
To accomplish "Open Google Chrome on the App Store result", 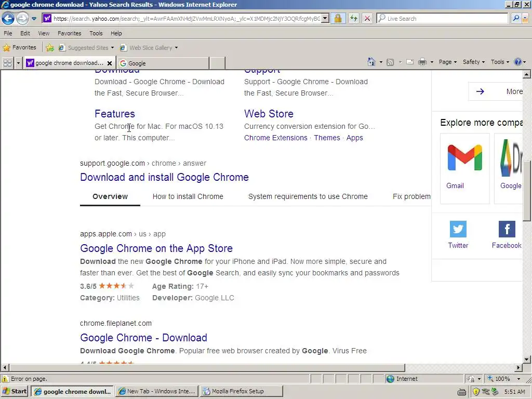I will pyautogui.click(x=156, y=248).
